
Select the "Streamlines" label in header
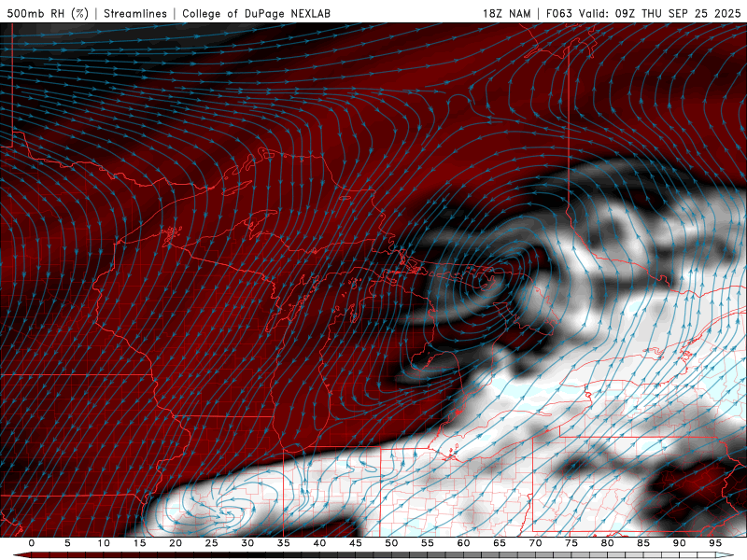coord(135,13)
